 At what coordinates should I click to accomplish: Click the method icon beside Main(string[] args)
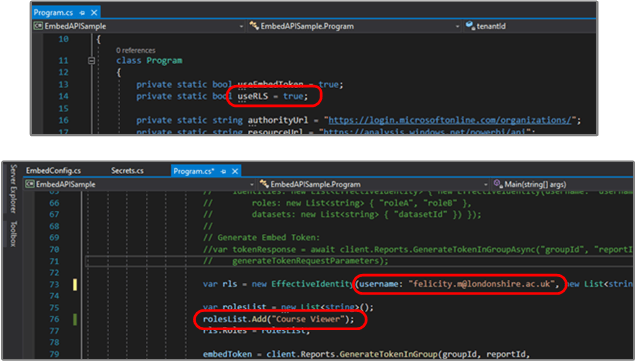[x=498, y=184]
